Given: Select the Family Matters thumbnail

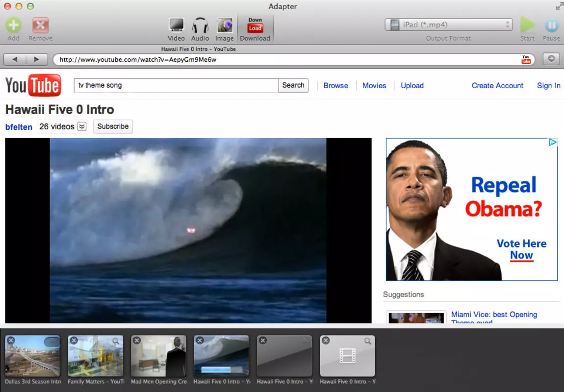Looking at the screenshot, I should click(96, 356).
